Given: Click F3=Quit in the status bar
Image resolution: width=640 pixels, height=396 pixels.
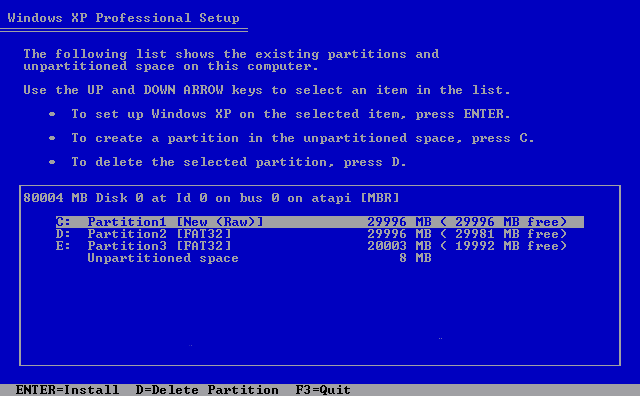Looking at the screenshot, I should pyautogui.click(x=323, y=390).
